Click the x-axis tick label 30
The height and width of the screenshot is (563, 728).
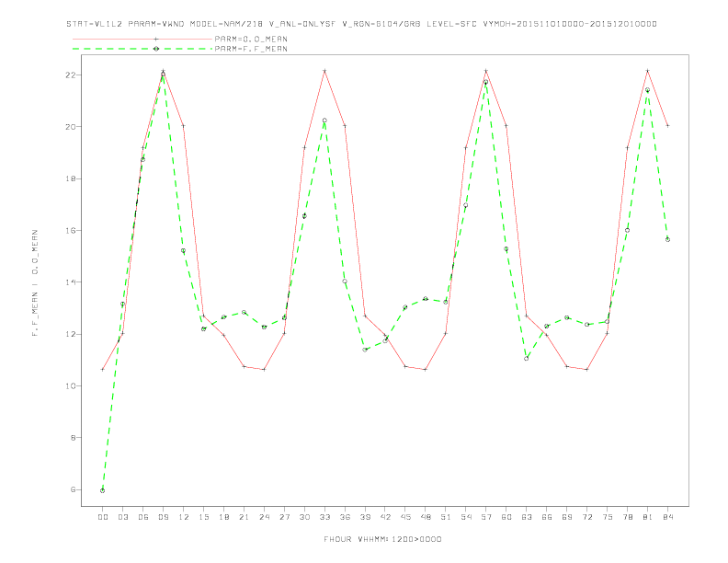pyautogui.click(x=304, y=517)
